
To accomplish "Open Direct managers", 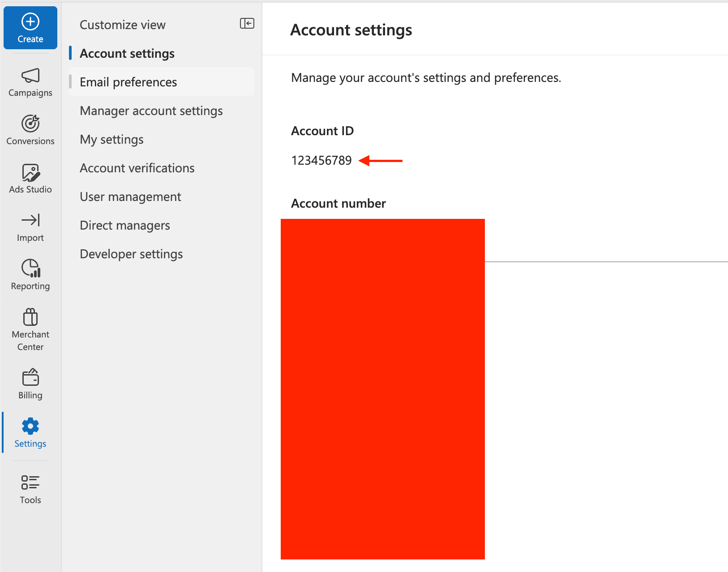I will pos(125,225).
